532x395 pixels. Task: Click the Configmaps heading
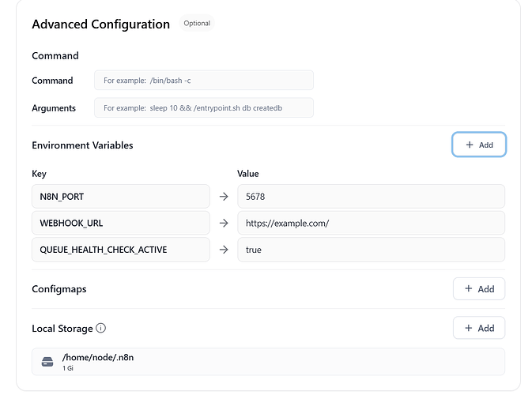point(59,289)
